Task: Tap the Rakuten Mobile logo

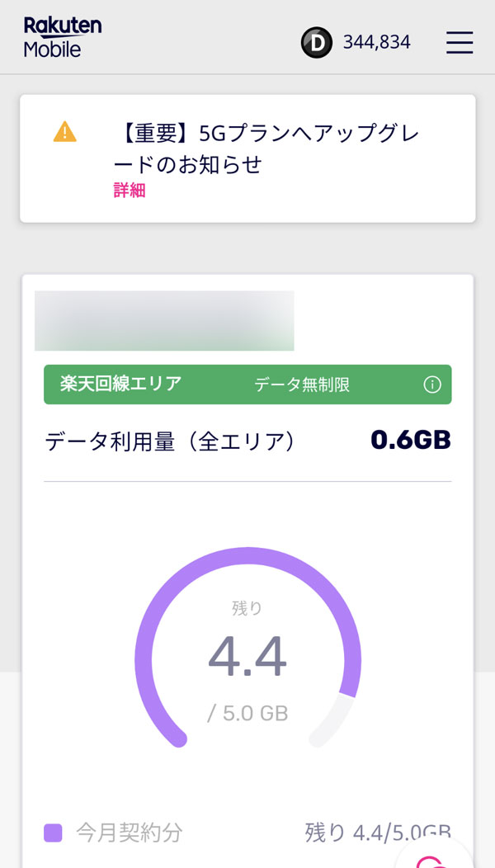Action: point(63,37)
